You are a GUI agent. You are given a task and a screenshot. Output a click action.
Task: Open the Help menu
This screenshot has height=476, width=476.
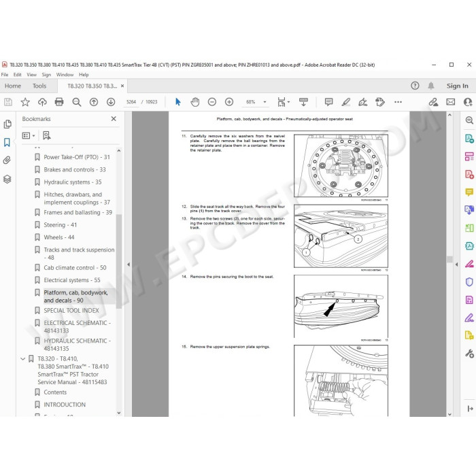coord(84,75)
